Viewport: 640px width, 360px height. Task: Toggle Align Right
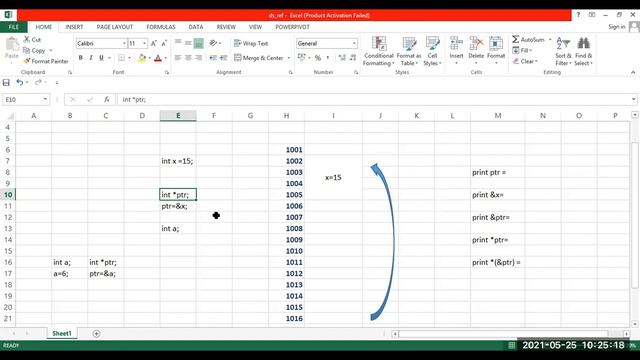click(198, 58)
